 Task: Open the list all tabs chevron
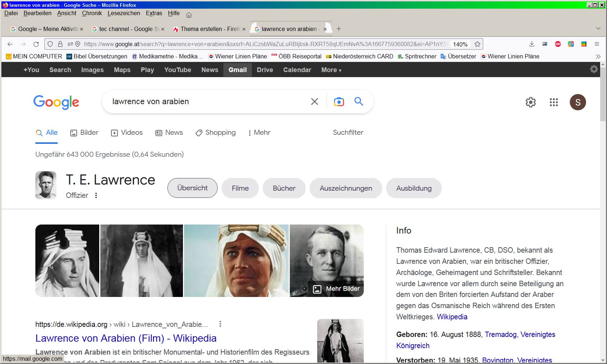pyautogui.click(x=598, y=28)
